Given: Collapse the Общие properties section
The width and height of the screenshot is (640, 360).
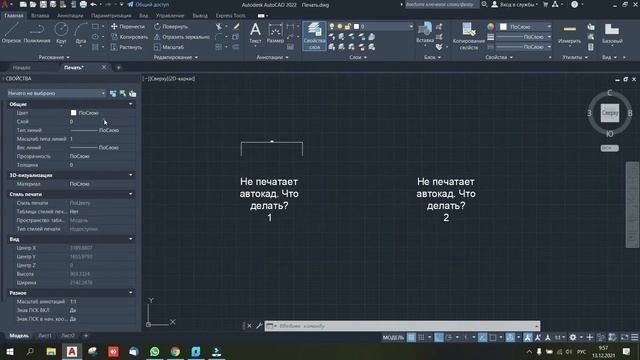Looking at the screenshot, I should (131, 104).
